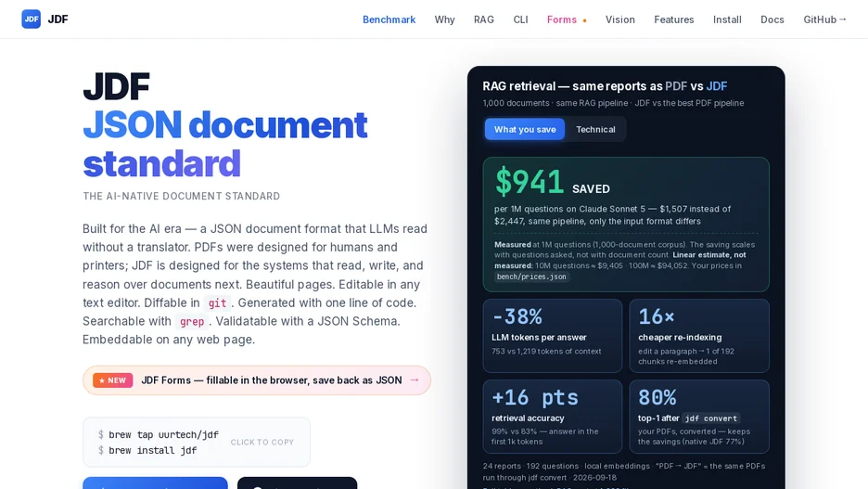Click the RAG retrieval panel heading
This screenshot has height=489, width=868.
pyautogui.click(x=605, y=86)
